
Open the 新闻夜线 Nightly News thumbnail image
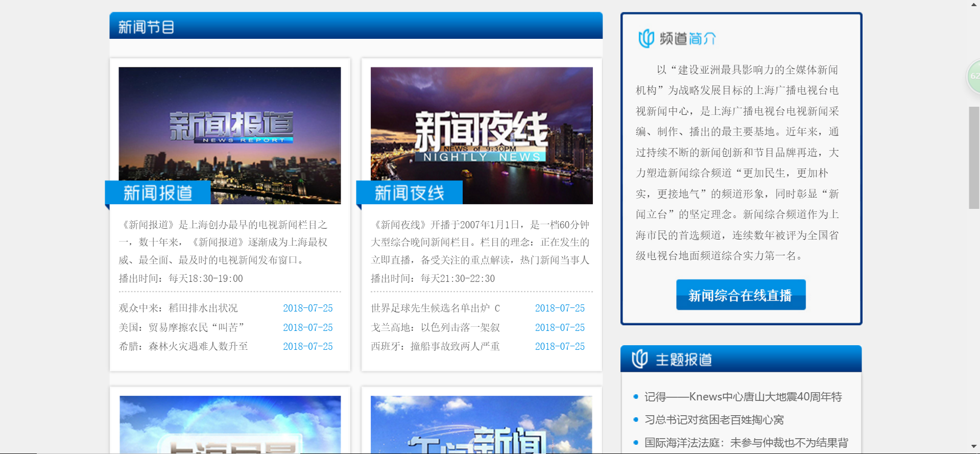pyautogui.click(x=482, y=135)
